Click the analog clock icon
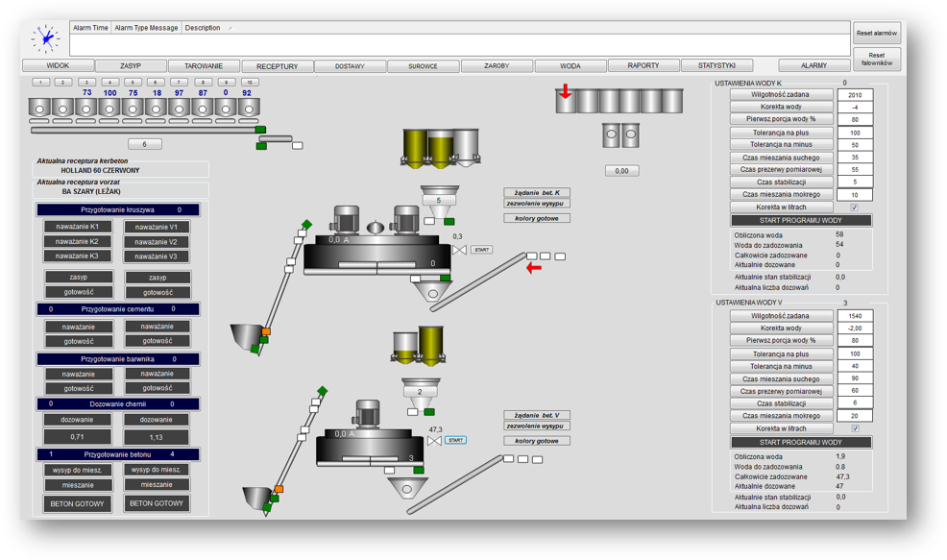Screen dimensions: 947x560 pyautogui.click(x=46, y=38)
